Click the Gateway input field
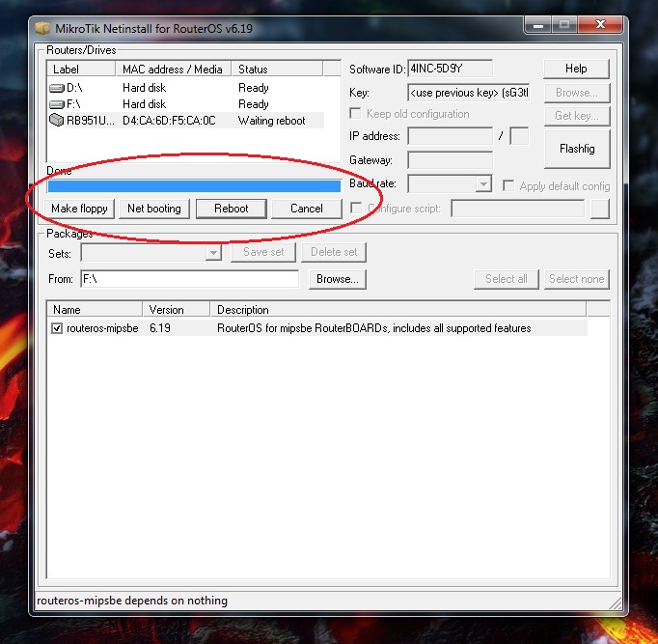Viewport: 658px width, 644px height. pos(450,160)
